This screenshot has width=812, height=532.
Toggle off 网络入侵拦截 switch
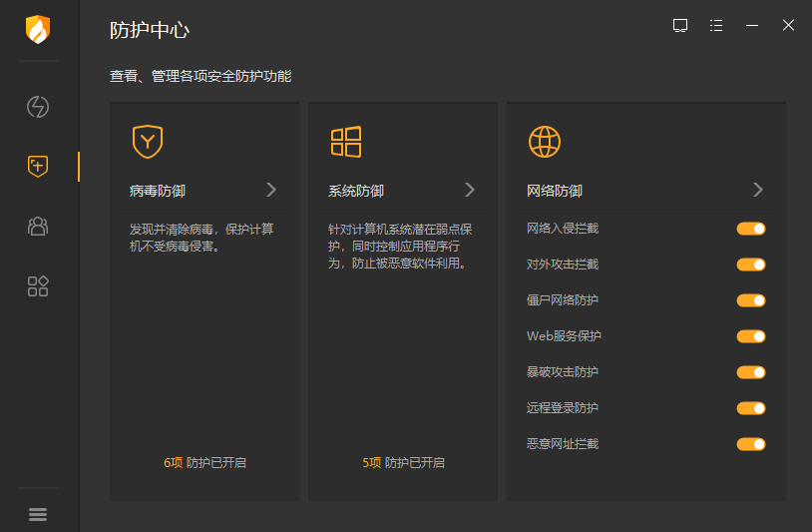(750, 229)
